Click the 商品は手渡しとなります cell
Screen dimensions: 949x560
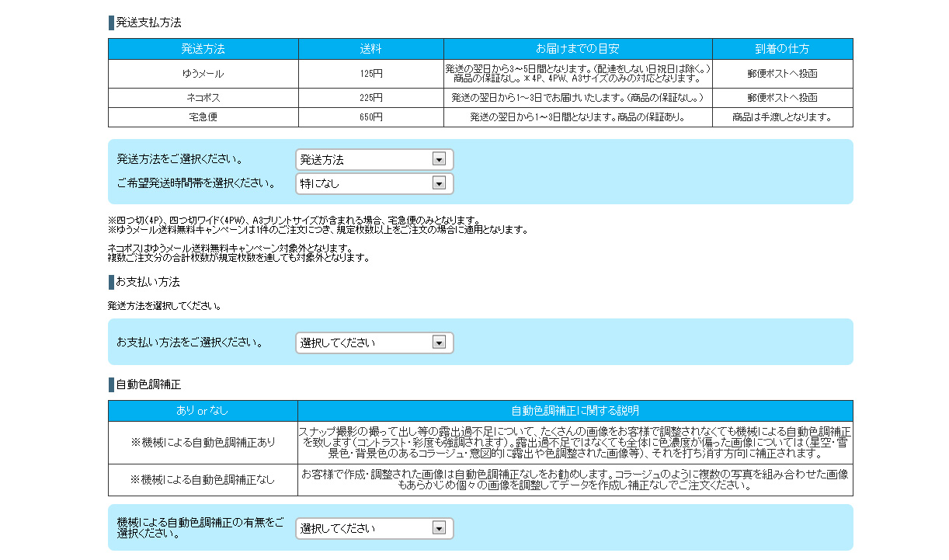tap(782, 117)
